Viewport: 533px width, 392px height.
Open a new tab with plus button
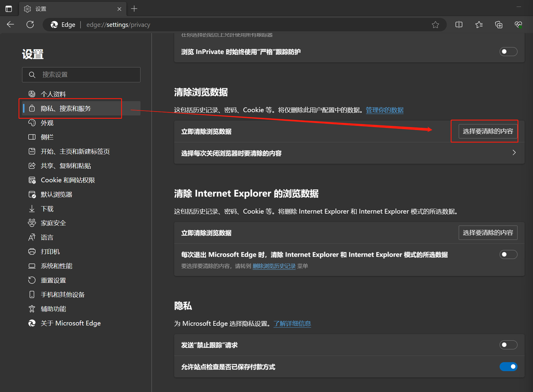tap(134, 9)
